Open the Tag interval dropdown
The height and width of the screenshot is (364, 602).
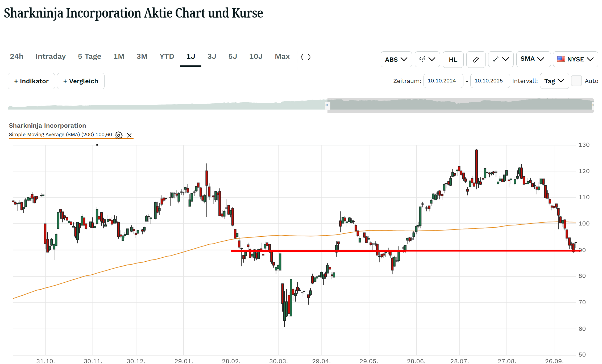[x=554, y=81]
